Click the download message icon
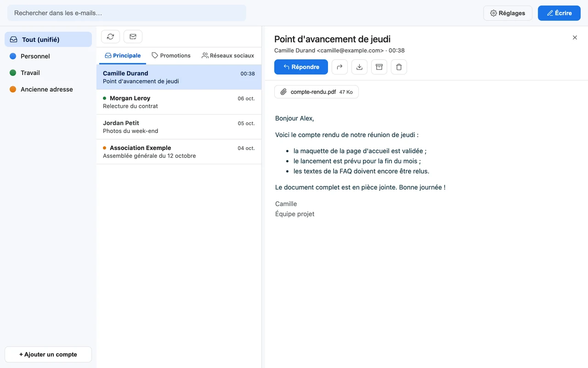This screenshot has width=588, height=368. 359,67
